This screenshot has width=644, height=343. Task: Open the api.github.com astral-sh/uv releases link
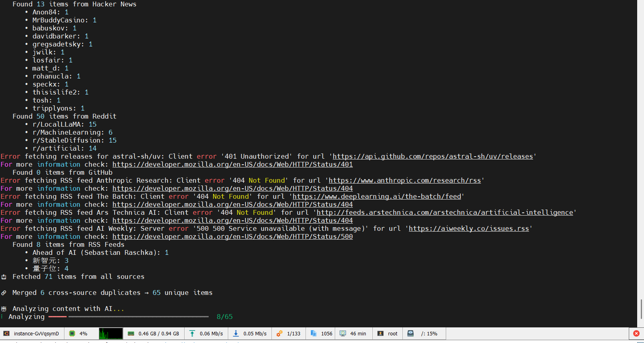433,156
